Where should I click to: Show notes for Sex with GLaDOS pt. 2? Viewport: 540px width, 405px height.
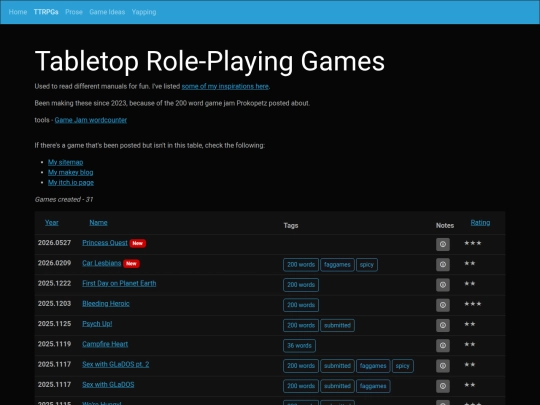tap(443, 366)
